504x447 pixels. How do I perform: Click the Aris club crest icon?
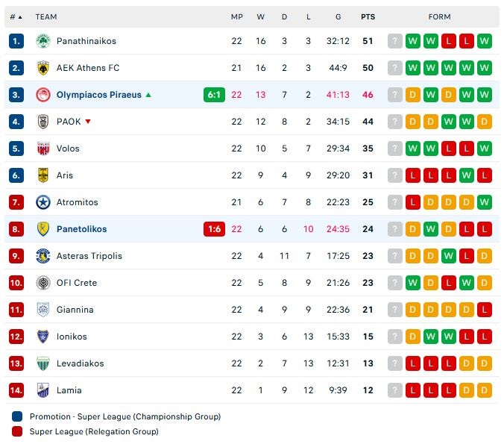click(x=42, y=175)
